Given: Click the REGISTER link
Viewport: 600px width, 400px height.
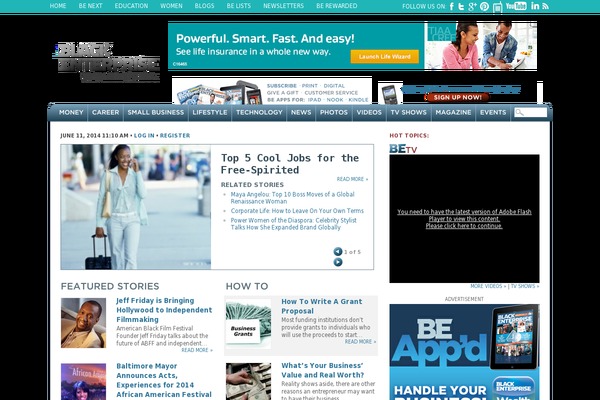Looking at the screenshot, I should click(x=175, y=136).
